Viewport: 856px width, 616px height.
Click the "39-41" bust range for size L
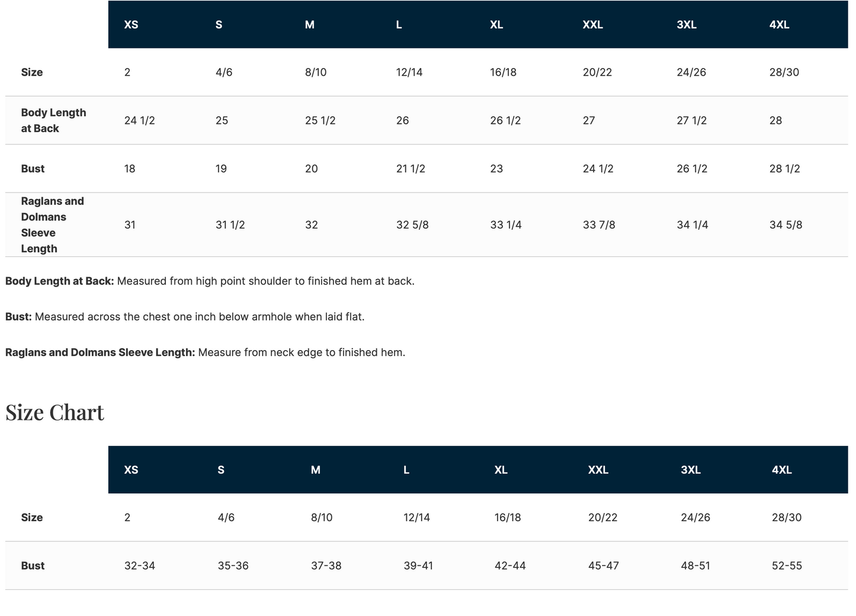[418, 566]
